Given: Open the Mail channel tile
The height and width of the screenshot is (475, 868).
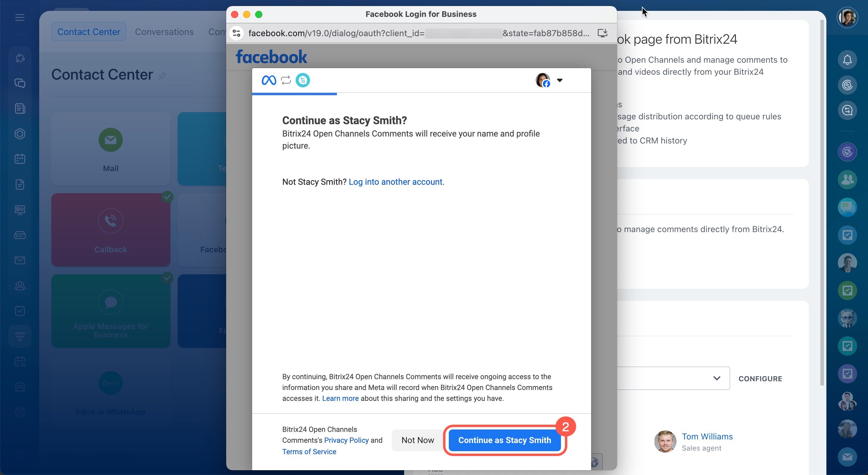Looking at the screenshot, I should pos(110,149).
